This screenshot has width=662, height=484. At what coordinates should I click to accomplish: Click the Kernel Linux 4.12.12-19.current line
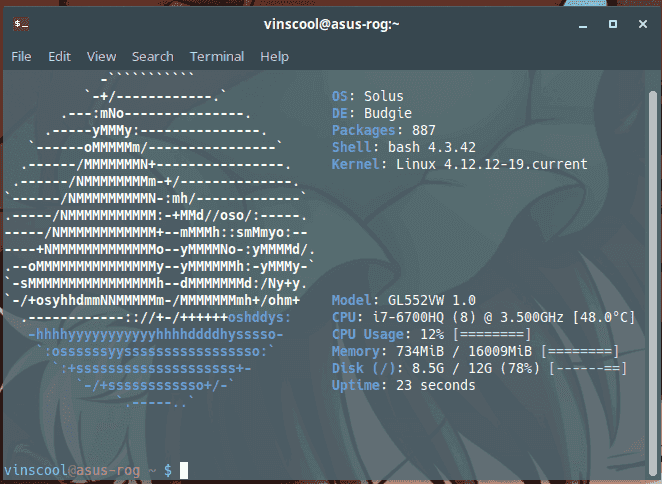coord(459,164)
